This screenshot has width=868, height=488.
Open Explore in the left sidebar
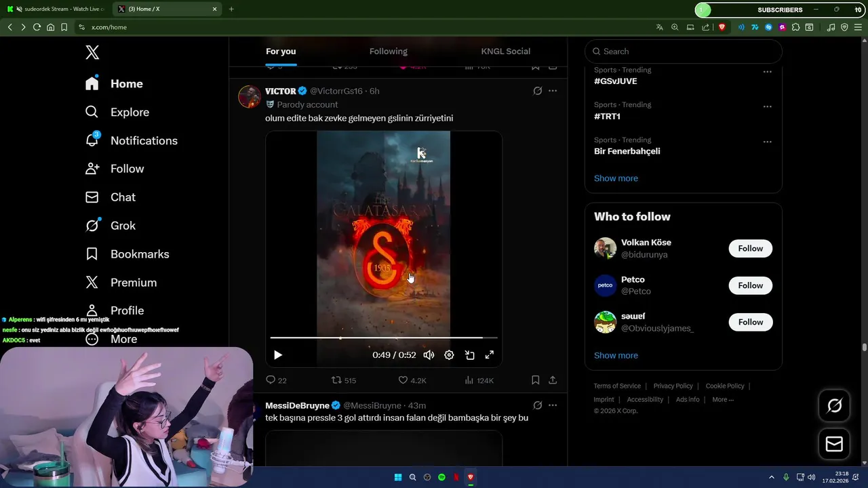pyautogui.click(x=117, y=112)
